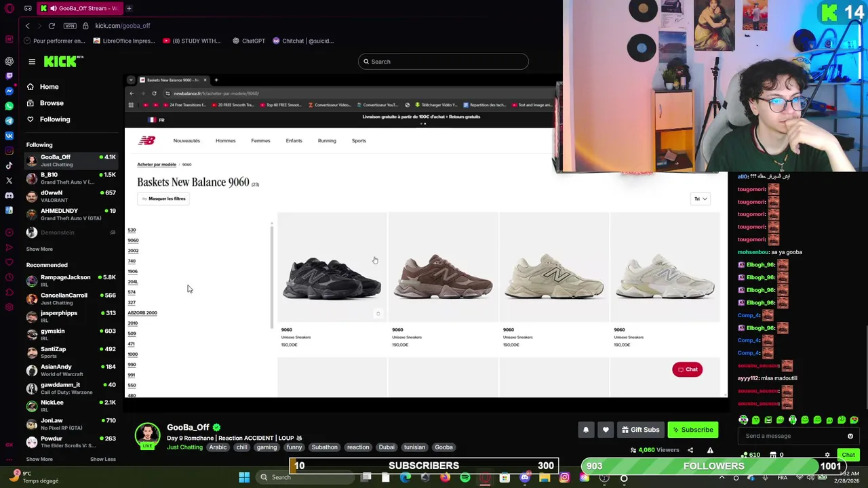Open NickLee recommended channel
This screenshot has width=868, height=488.
point(71,405)
